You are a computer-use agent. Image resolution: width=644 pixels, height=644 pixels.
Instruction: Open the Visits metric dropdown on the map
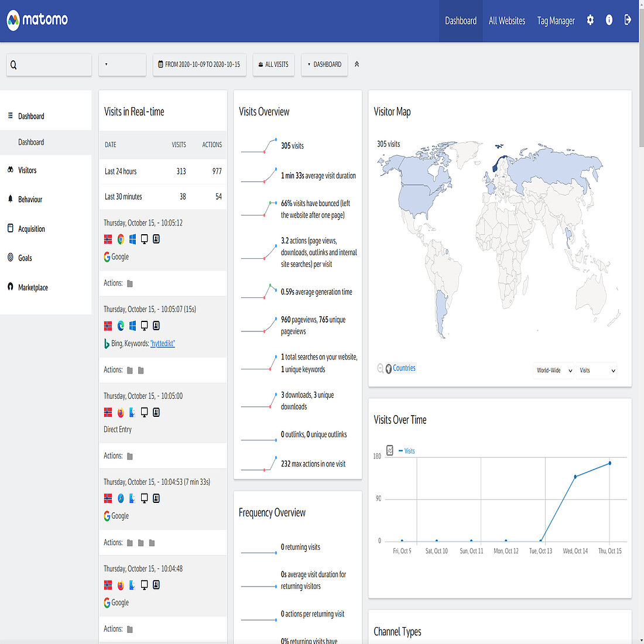[x=596, y=371]
